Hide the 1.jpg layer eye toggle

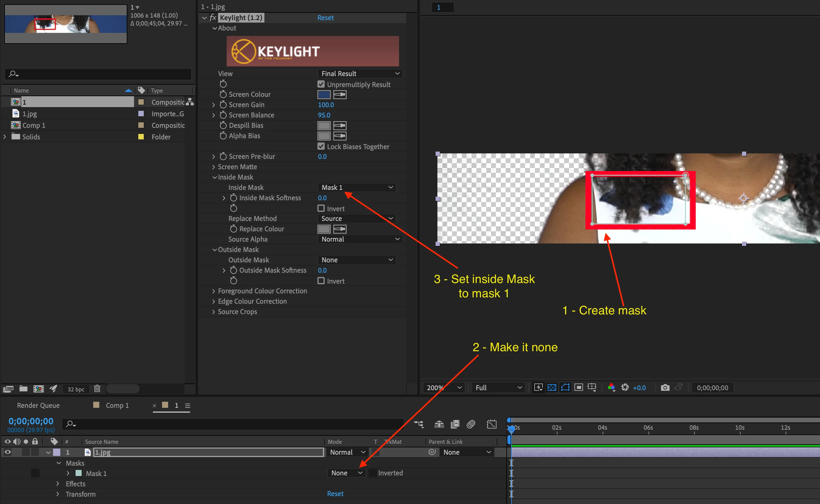coord(8,452)
